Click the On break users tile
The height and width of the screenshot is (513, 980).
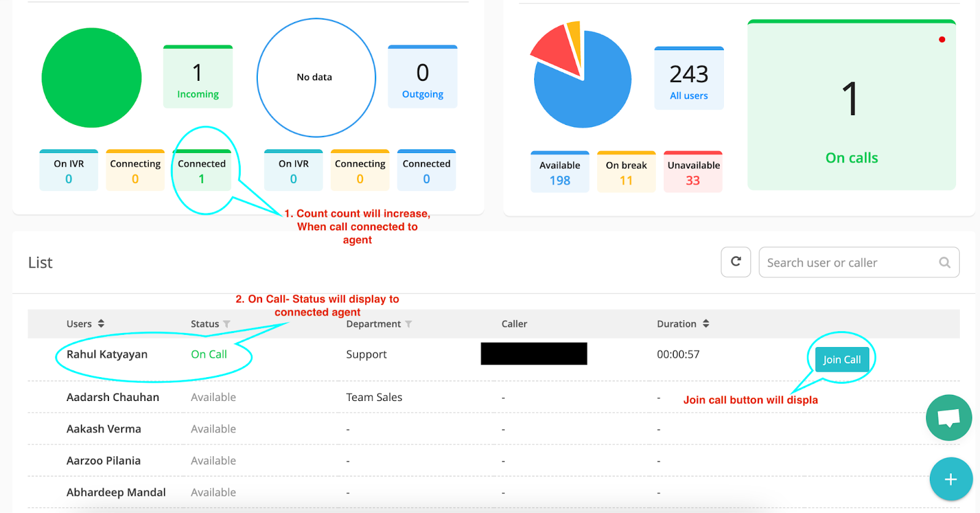point(626,172)
